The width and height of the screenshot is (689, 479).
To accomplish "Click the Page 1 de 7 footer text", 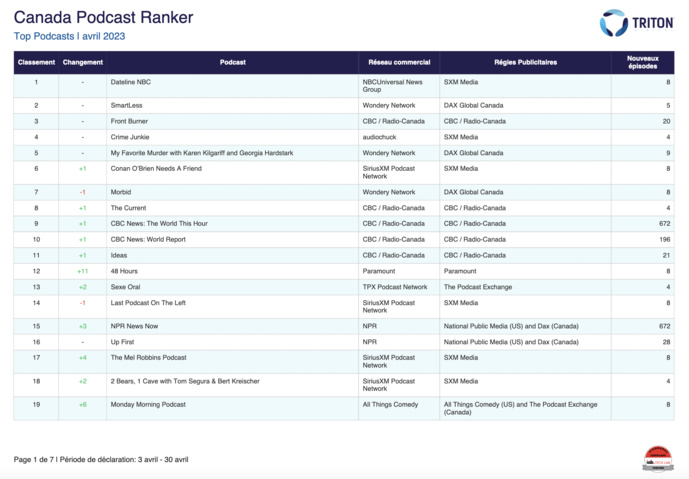I will coord(33,460).
